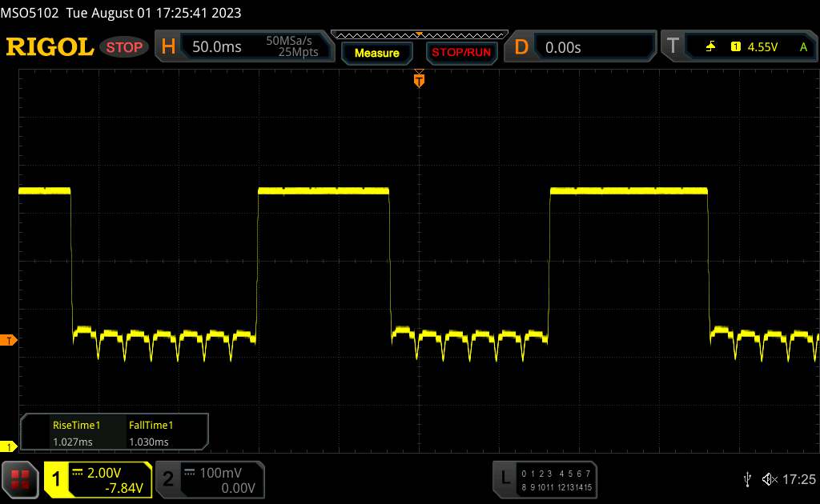Open the Measure menu
The width and height of the screenshot is (820, 504).
coord(376,53)
